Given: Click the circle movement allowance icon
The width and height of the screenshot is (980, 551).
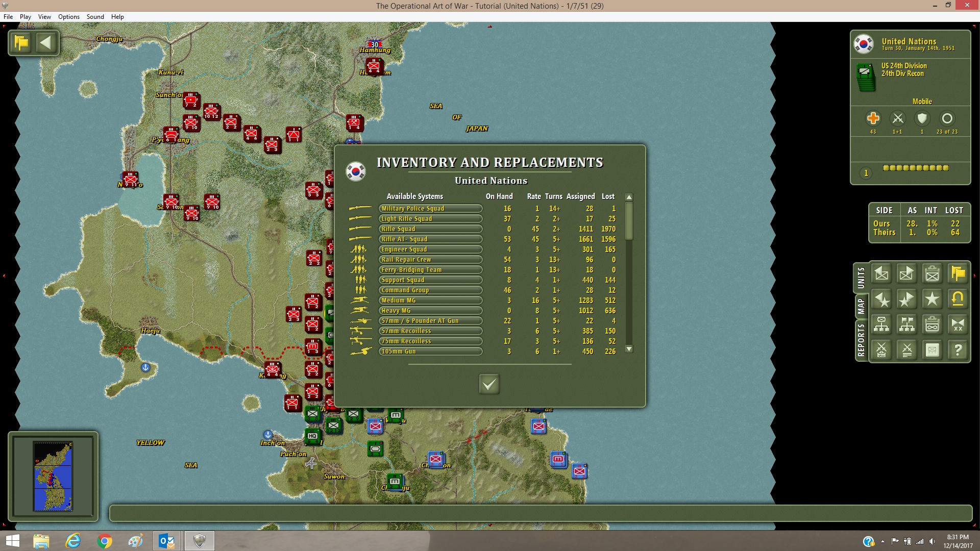Looking at the screenshot, I should click(947, 118).
